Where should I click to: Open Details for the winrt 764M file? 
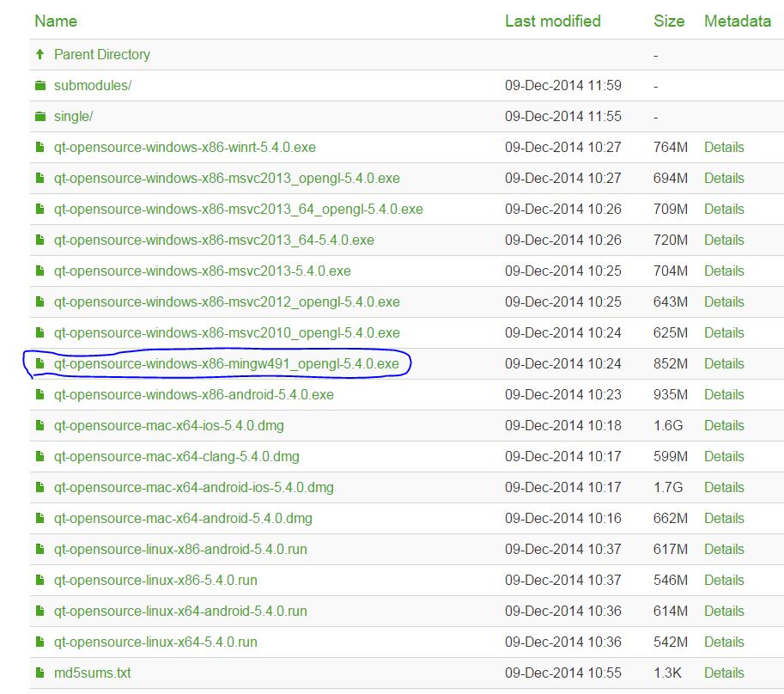click(724, 148)
